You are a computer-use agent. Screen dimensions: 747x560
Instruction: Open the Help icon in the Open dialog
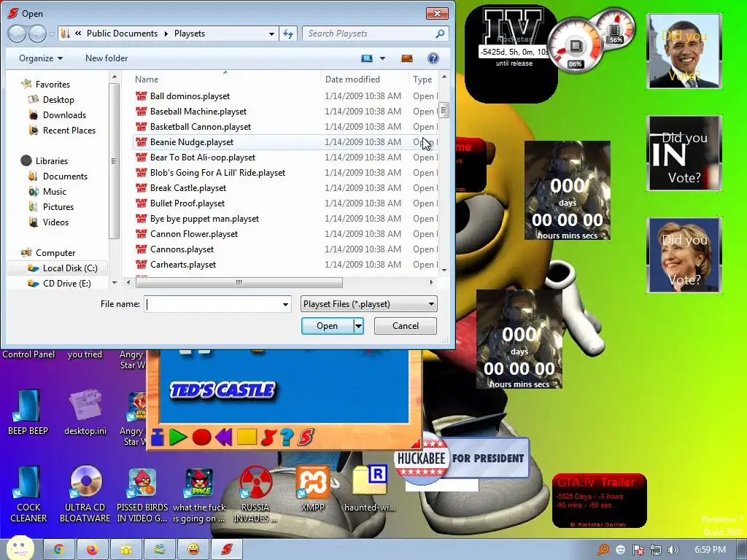433,58
